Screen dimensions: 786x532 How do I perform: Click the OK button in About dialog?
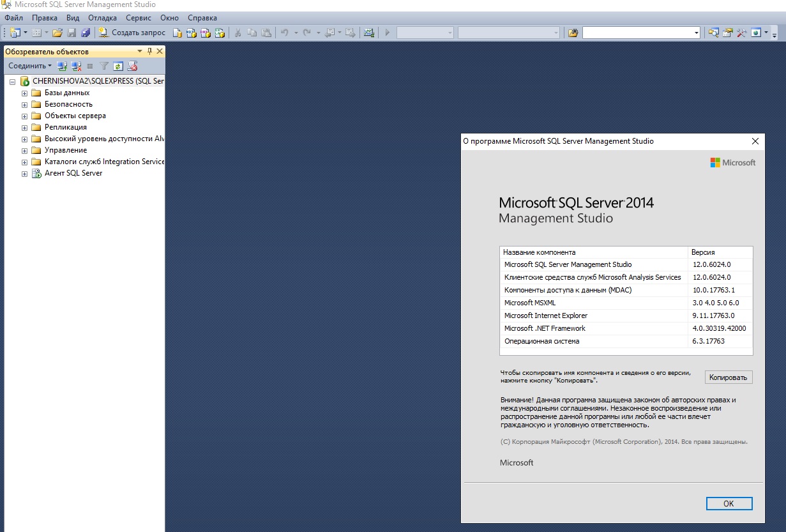[729, 504]
